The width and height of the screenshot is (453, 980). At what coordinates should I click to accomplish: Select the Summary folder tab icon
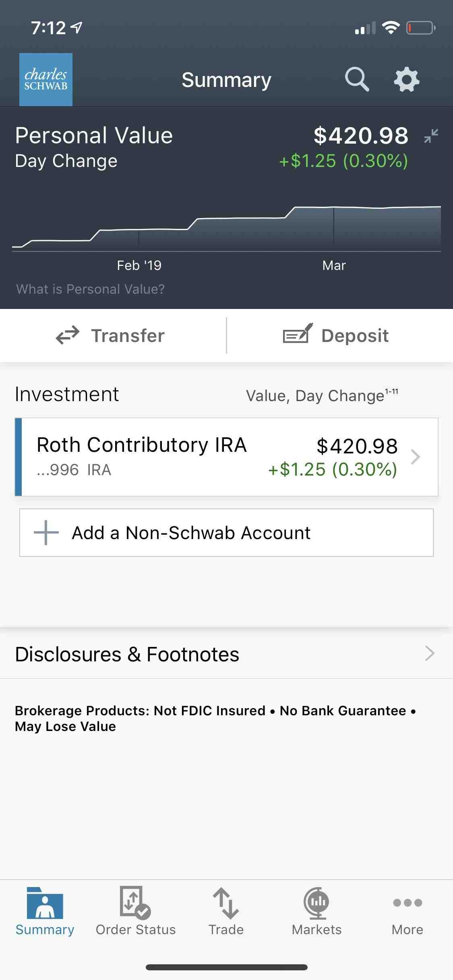(45, 904)
